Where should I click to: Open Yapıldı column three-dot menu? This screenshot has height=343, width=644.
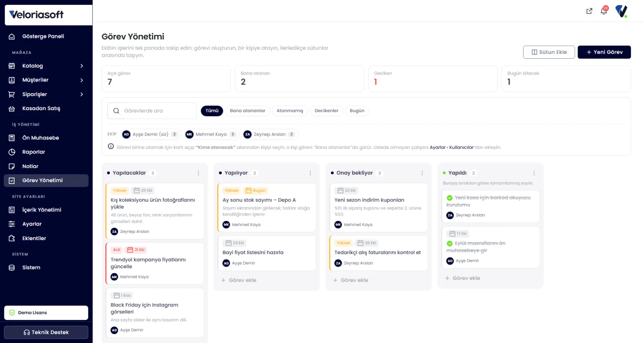(x=534, y=173)
